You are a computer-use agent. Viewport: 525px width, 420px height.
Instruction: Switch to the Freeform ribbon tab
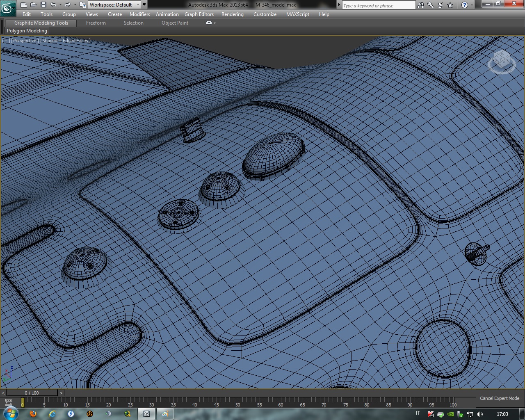96,23
